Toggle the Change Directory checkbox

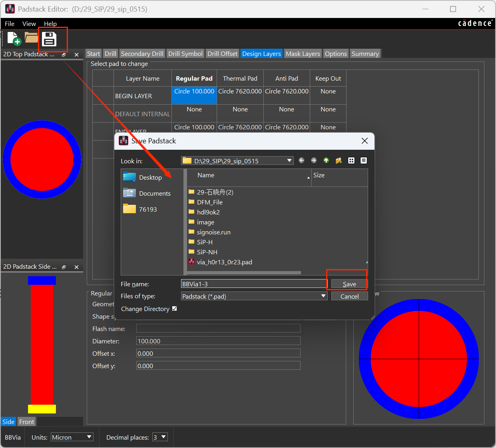174,309
